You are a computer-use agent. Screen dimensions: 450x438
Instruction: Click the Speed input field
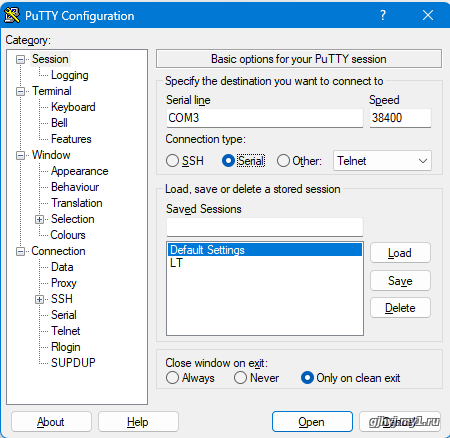pos(400,118)
